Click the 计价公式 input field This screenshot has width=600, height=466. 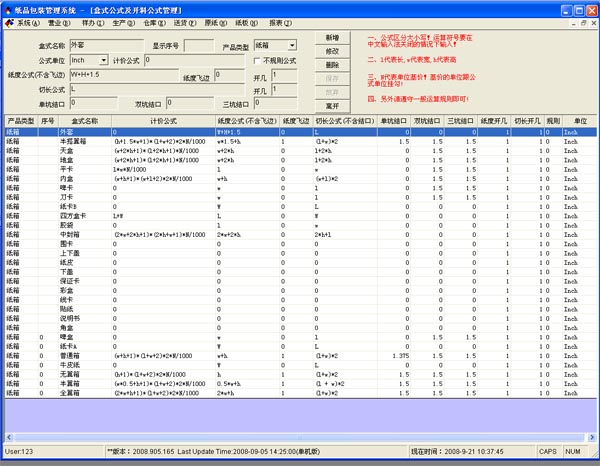click(x=194, y=60)
